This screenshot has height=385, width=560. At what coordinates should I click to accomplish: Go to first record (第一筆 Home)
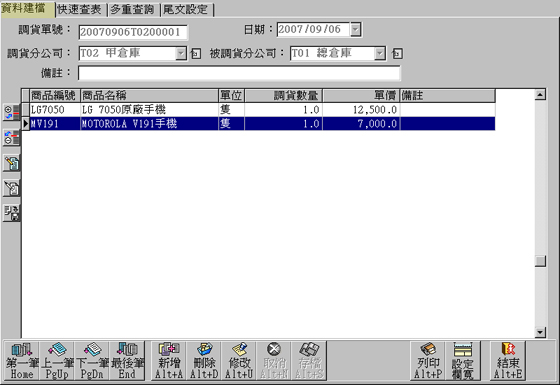point(22,361)
